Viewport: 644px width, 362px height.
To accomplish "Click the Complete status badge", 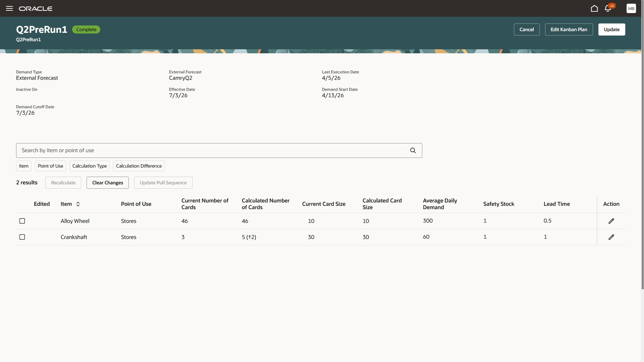I will click(x=86, y=29).
